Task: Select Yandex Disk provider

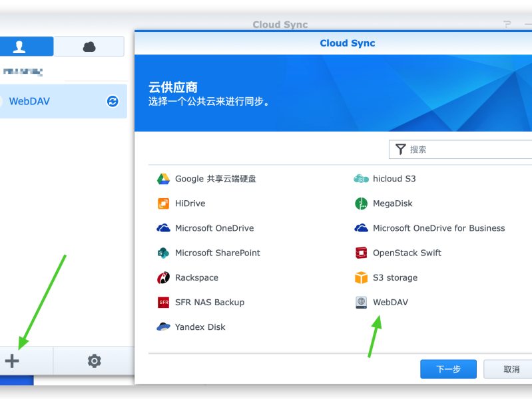Action: (200, 327)
